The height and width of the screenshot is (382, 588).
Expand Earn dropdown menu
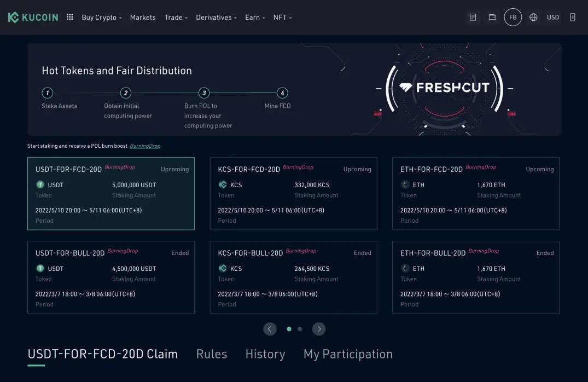pyautogui.click(x=255, y=18)
